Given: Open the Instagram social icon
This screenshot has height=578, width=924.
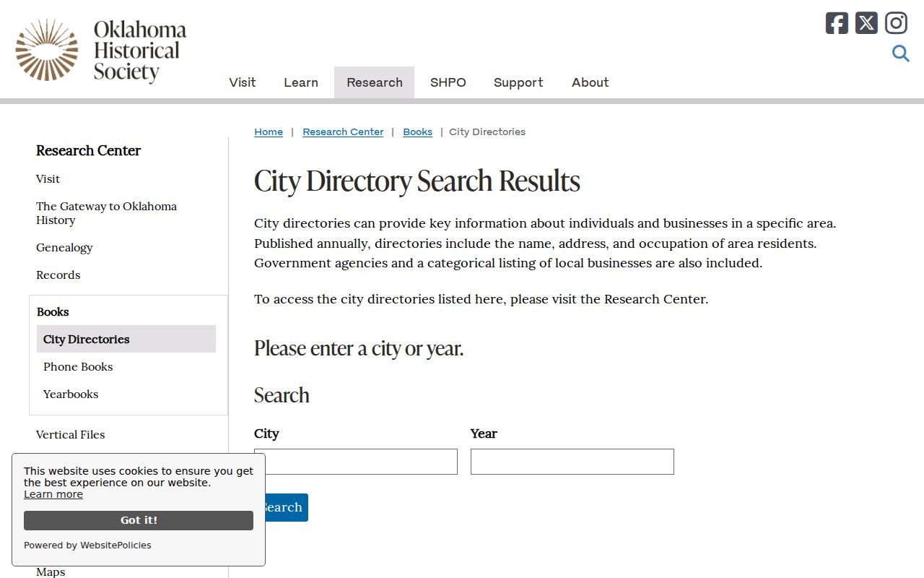Looking at the screenshot, I should [896, 23].
